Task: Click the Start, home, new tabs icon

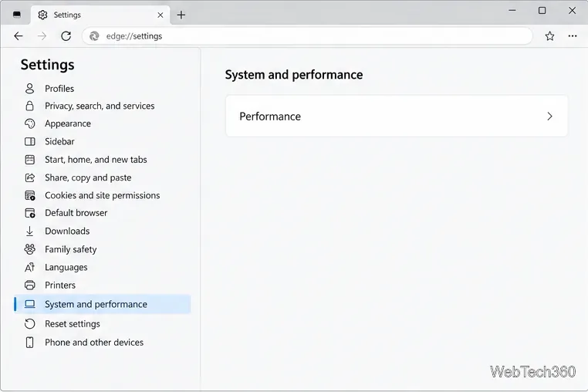Action: coord(29,160)
